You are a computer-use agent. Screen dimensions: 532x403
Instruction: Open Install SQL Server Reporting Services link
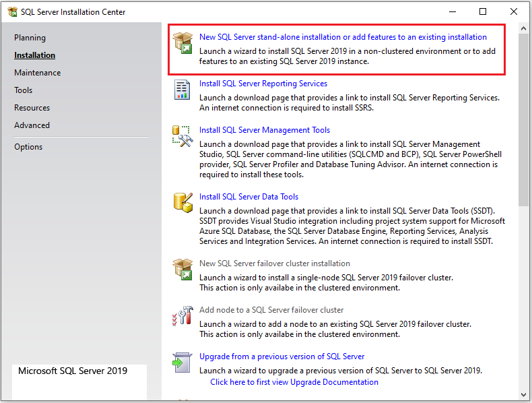(263, 84)
